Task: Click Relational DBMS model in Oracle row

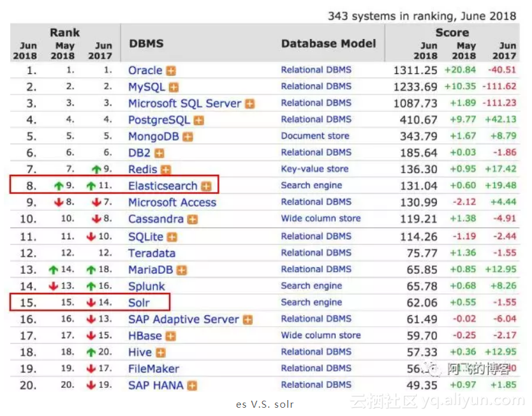Action: click(316, 70)
